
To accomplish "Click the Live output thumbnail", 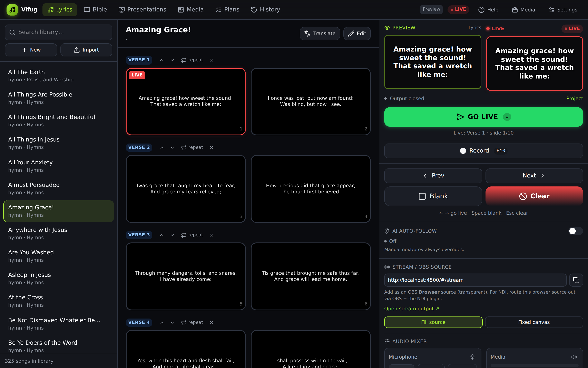I will tap(535, 64).
